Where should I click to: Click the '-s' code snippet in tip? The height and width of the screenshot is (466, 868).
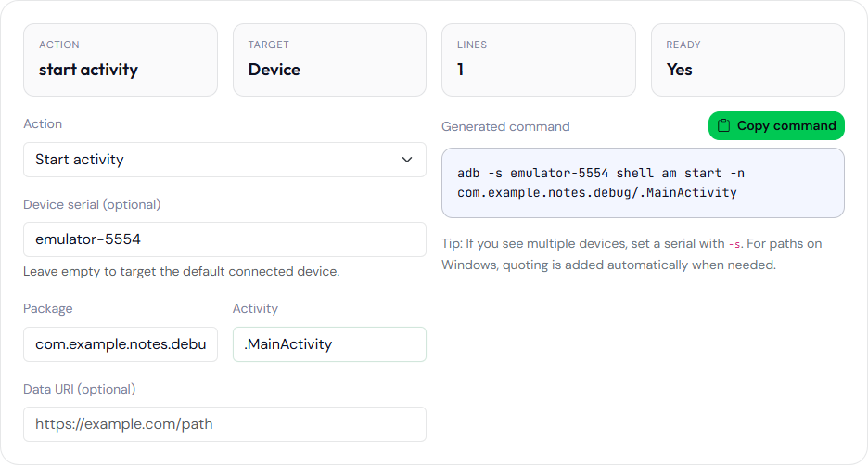click(734, 244)
